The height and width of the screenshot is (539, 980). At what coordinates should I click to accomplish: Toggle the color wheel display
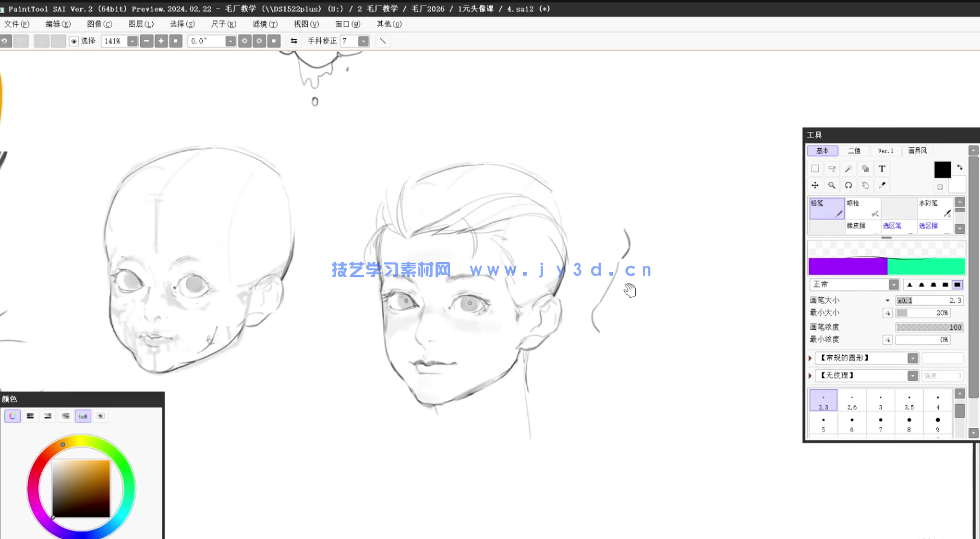12,416
